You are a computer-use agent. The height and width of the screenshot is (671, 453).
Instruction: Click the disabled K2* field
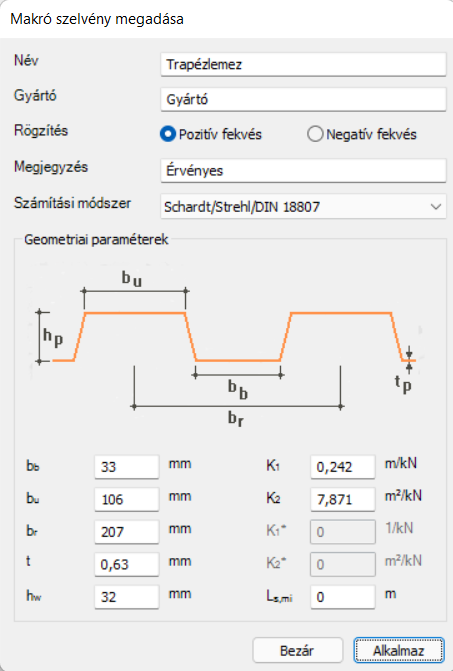343,564
